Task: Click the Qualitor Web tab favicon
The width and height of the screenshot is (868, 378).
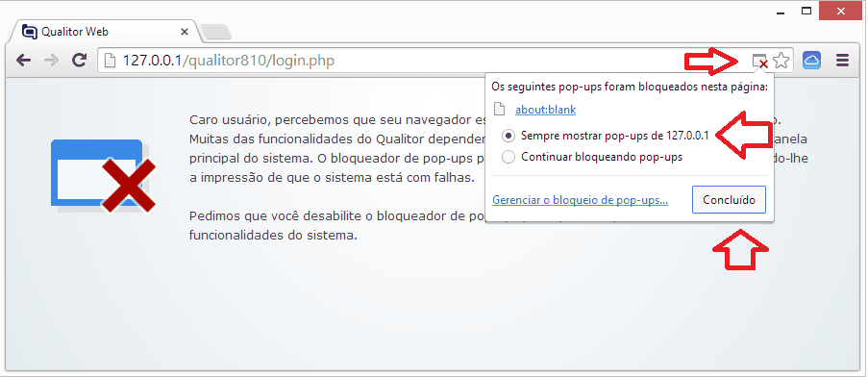Action: (x=30, y=32)
